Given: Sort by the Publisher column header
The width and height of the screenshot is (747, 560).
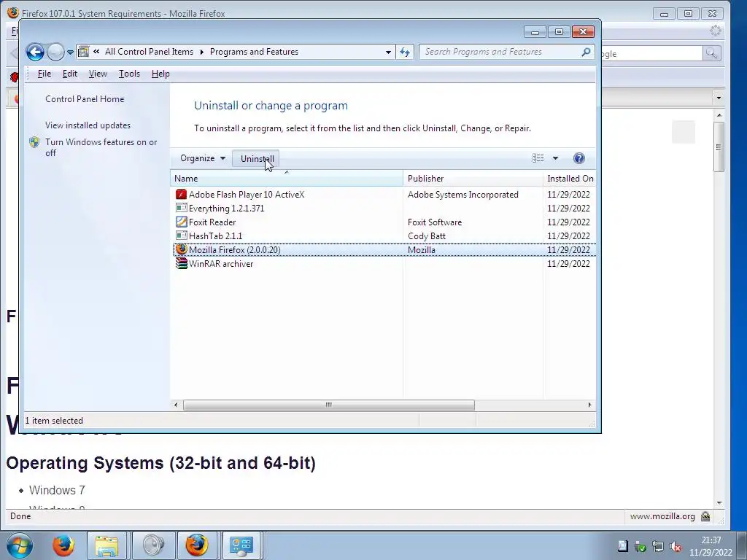Looking at the screenshot, I should (473, 179).
